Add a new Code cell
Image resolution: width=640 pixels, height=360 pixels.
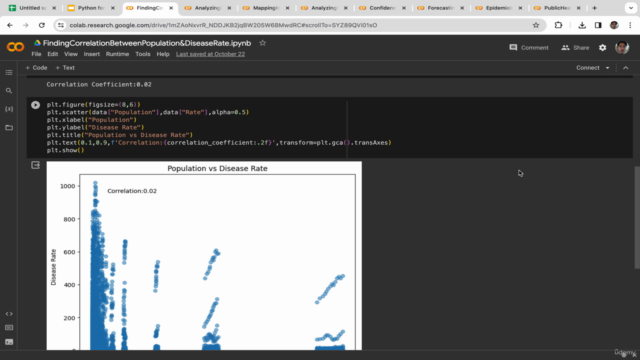coord(36,68)
